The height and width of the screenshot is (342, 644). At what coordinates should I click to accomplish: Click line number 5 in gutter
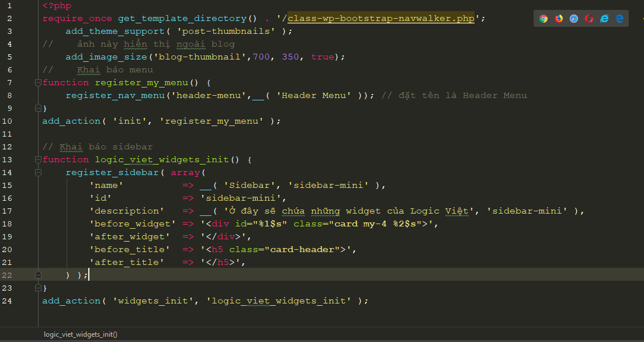click(x=9, y=57)
